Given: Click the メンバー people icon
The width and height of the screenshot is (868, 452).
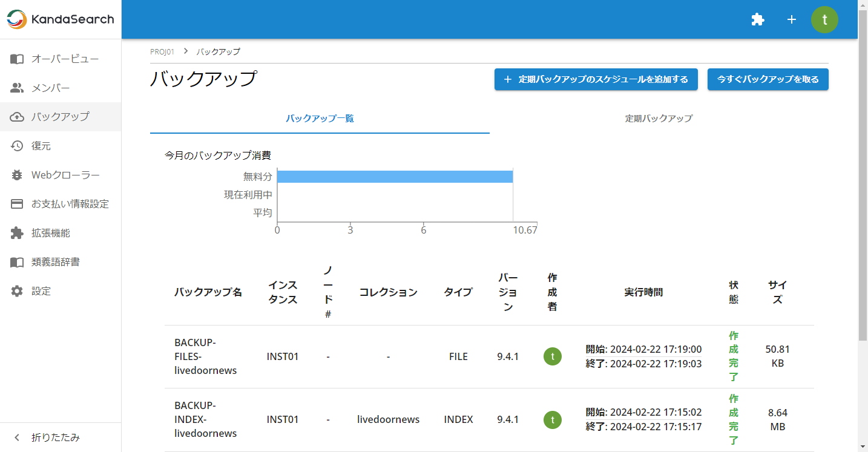Looking at the screenshot, I should pos(17,88).
